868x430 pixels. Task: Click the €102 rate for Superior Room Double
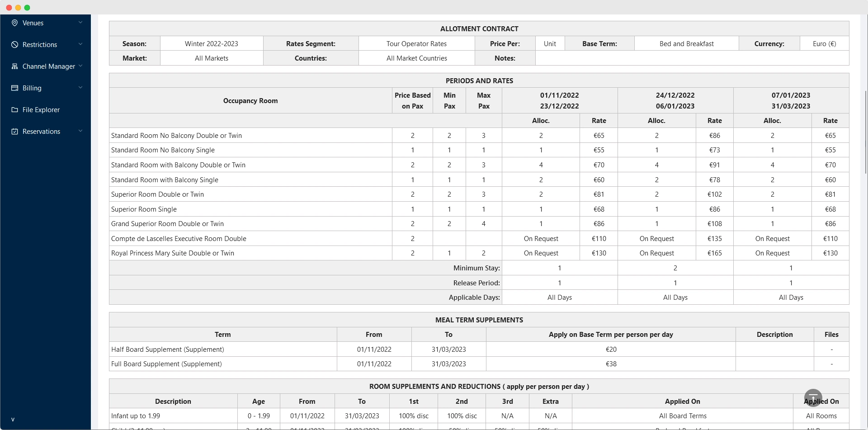coord(714,194)
